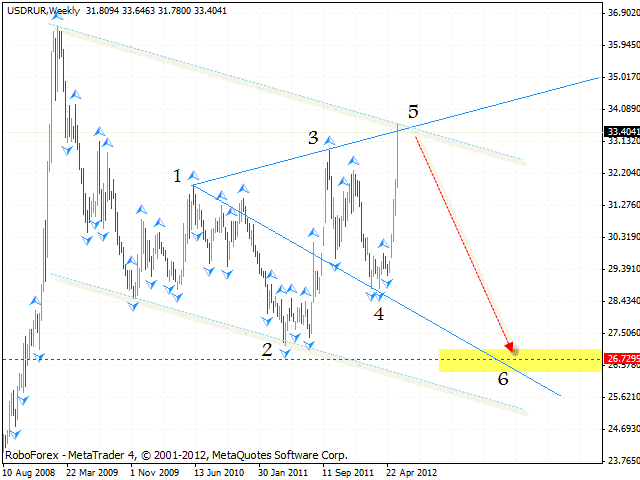Select the wave label 3 at the peak

pos(313,137)
